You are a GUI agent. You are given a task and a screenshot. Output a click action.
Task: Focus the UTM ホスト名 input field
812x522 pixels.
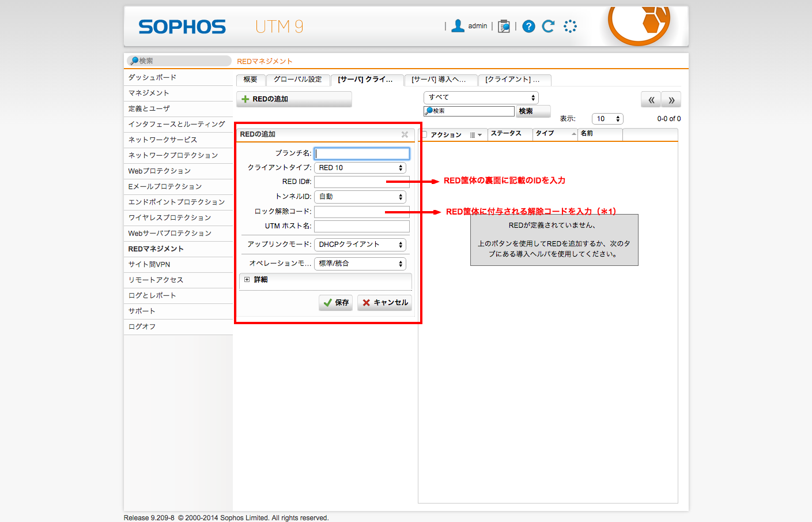pos(362,226)
